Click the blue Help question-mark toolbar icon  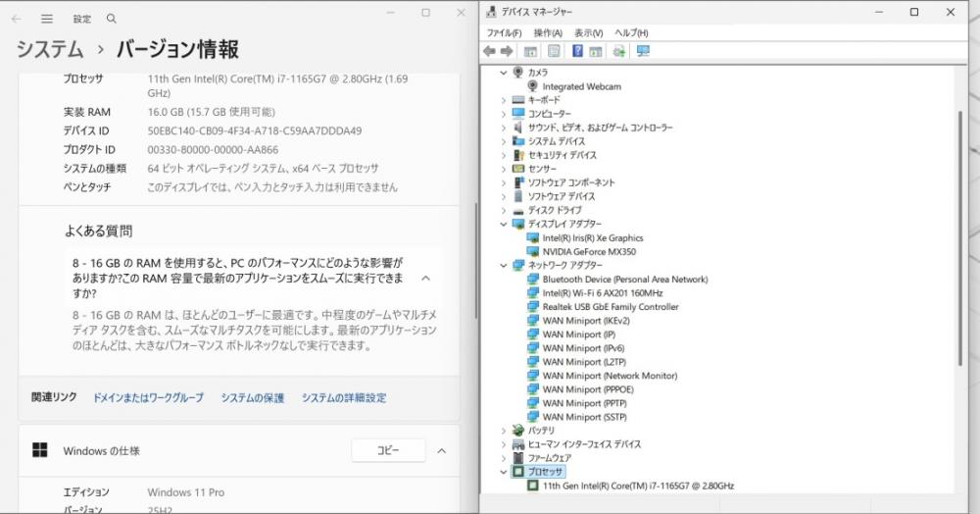(x=577, y=51)
